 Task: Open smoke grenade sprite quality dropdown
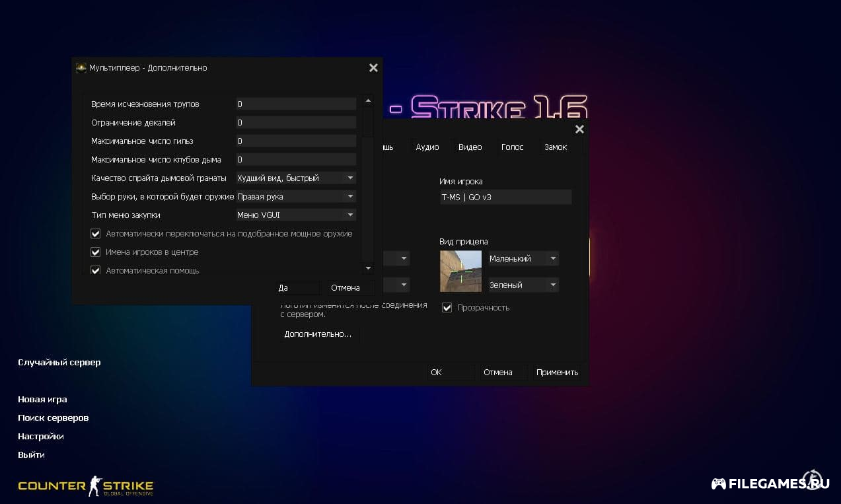pos(296,178)
